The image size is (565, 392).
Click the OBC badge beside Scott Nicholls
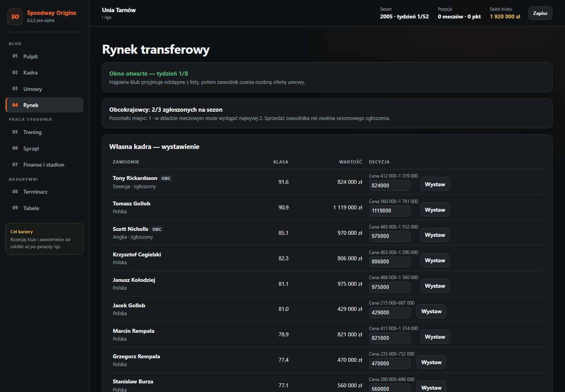[x=157, y=229]
